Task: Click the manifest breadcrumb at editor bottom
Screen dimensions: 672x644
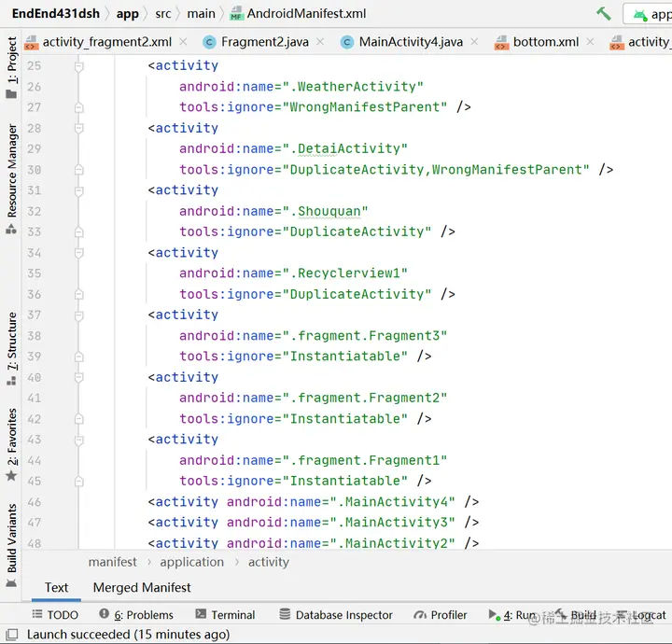Action: point(112,562)
